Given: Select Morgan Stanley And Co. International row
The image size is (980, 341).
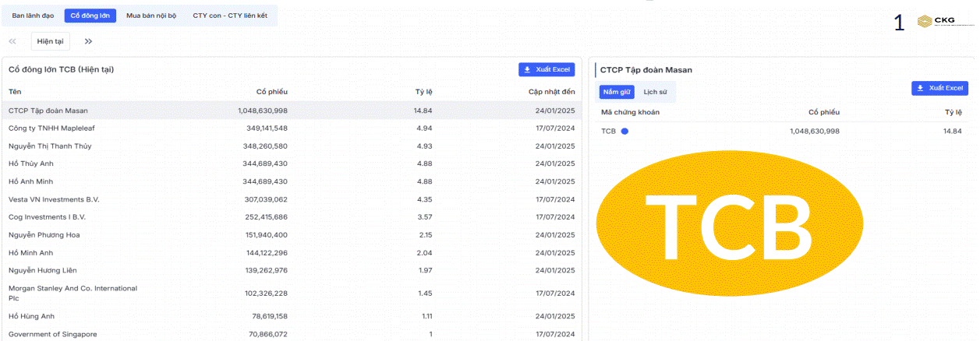Looking at the screenshot, I should click(x=292, y=294).
